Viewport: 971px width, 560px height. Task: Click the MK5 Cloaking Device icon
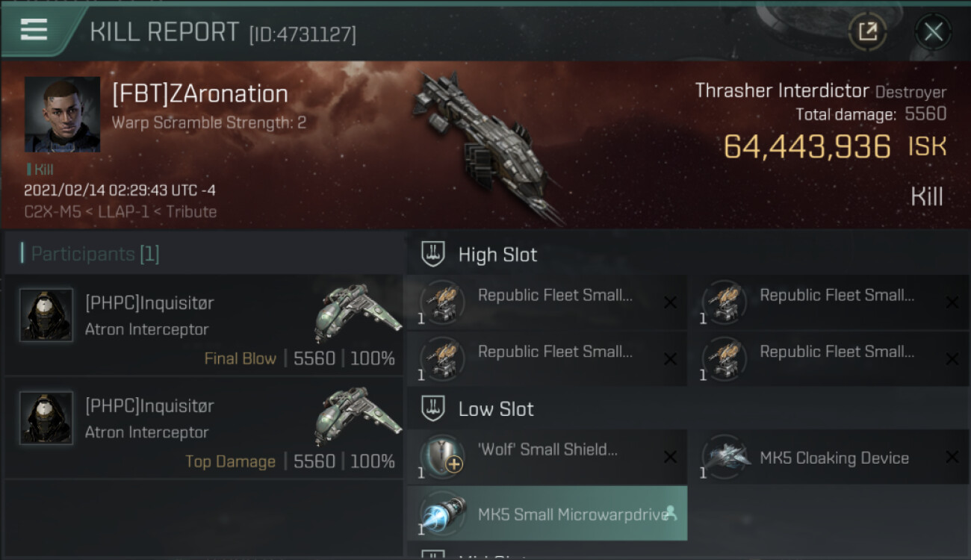click(725, 457)
